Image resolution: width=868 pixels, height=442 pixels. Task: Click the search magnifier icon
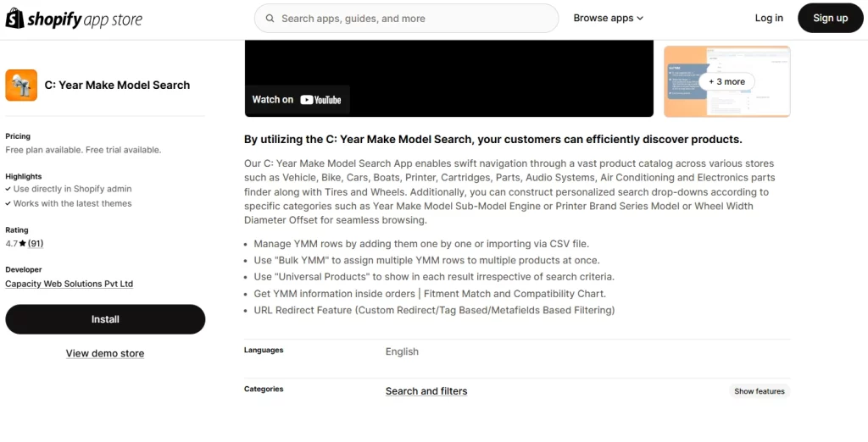coord(270,18)
